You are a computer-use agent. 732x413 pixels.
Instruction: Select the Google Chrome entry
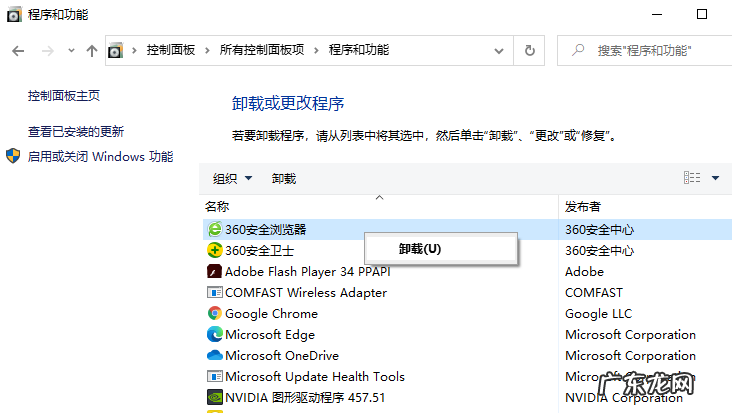(x=271, y=314)
